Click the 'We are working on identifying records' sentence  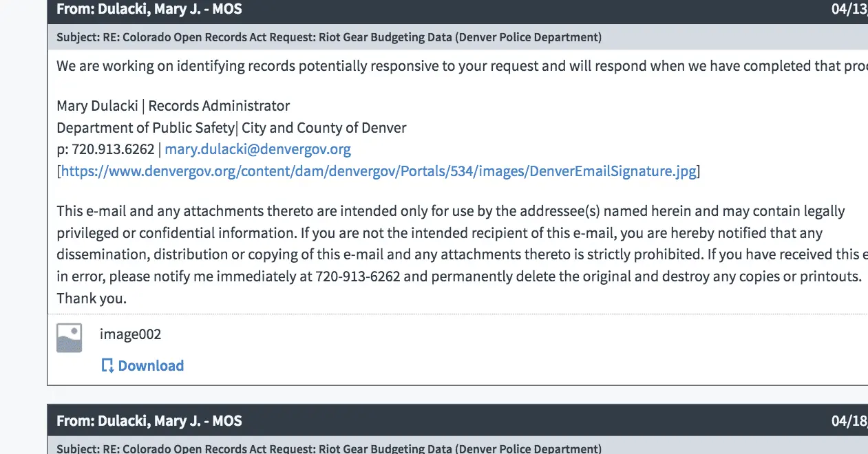413,66
